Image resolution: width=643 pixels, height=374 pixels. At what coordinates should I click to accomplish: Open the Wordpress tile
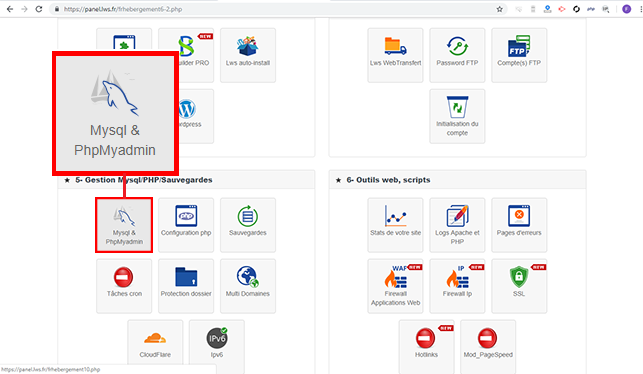click(x=196, y=116)
